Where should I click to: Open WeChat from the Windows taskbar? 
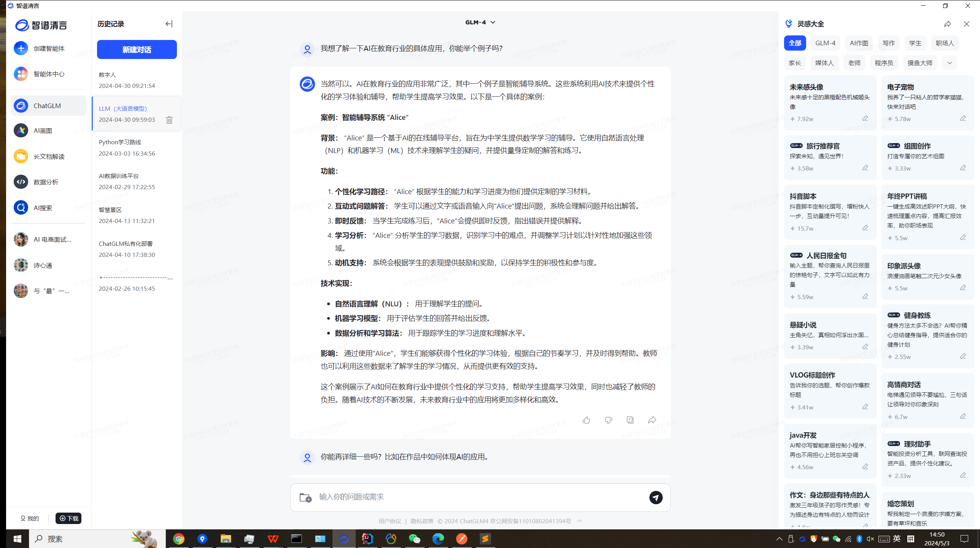[x=414, y=539]
